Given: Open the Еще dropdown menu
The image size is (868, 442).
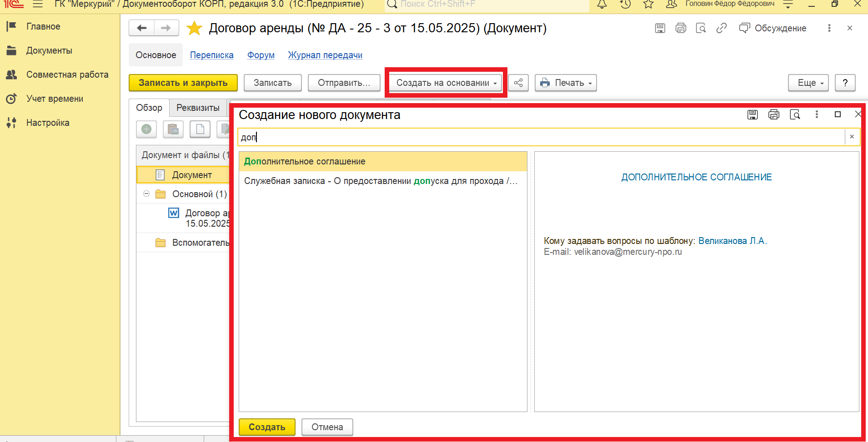Looking at the screenshot, I should 808,83.
